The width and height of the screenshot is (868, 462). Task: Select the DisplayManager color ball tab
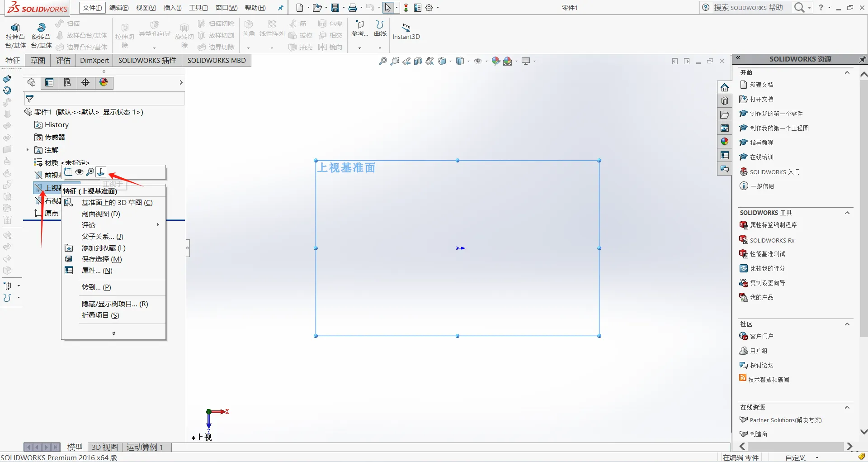click(x=104, y=82)
